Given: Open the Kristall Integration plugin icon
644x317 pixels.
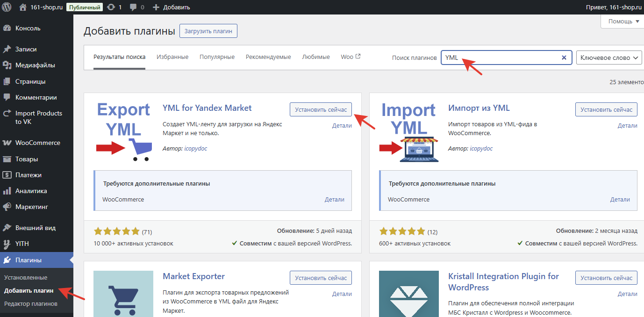Looking at the screenshot, I should click(409, 294).
